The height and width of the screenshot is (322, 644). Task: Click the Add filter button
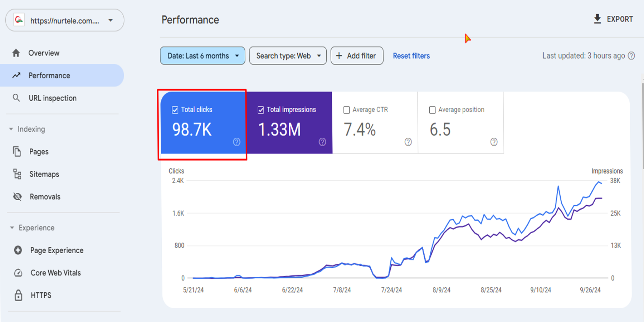click(x=357, y=56)
